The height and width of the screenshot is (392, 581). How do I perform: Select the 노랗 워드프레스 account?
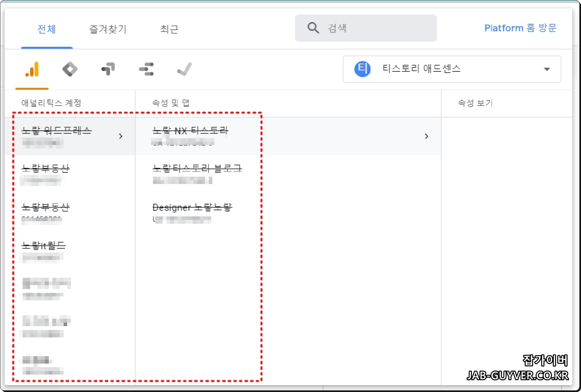click(x=70, y=136)
